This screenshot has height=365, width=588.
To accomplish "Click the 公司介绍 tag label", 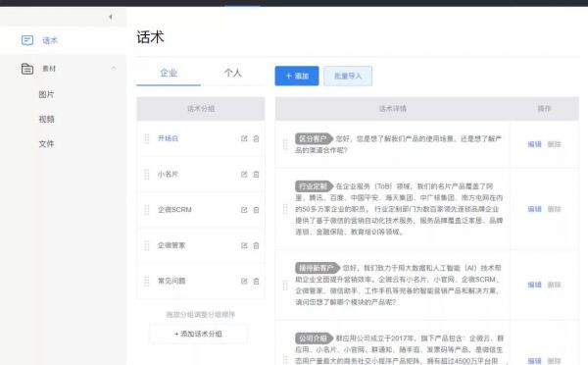I will point(314,338).
